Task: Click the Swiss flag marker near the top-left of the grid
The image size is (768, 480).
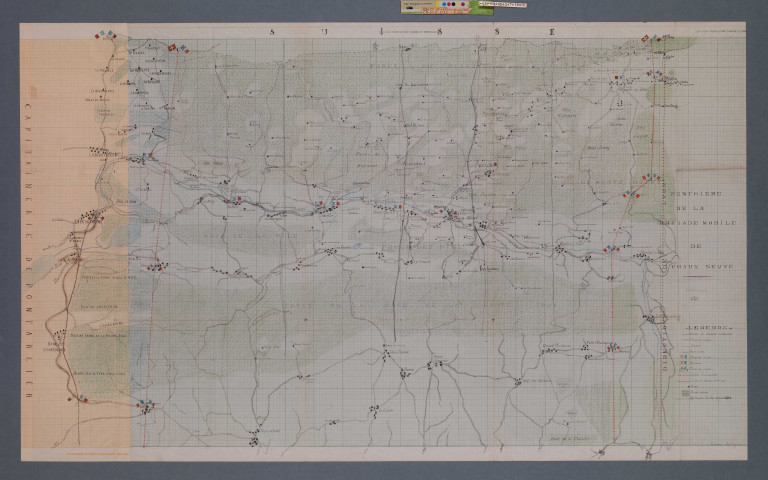Action: coord(172,48)
